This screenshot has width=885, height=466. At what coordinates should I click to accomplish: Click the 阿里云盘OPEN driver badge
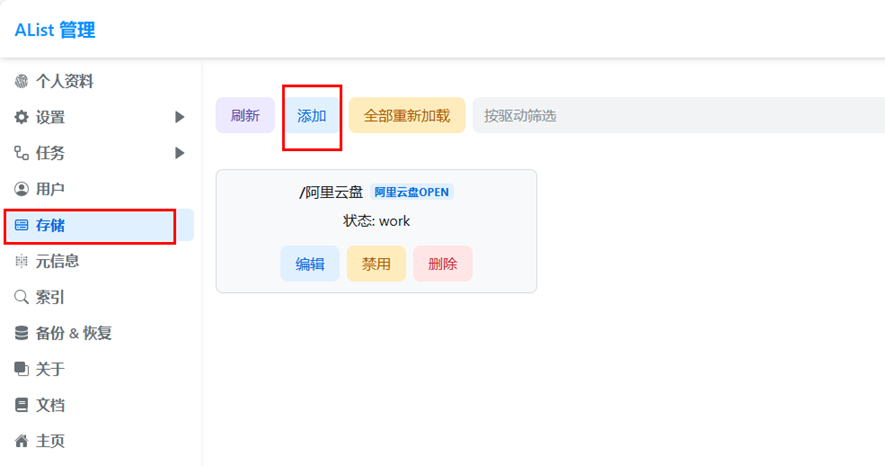(411, 192)
